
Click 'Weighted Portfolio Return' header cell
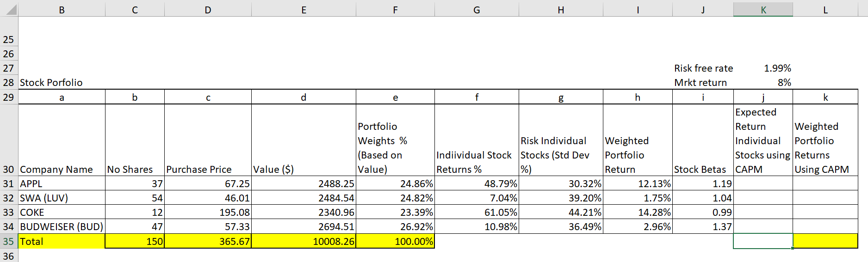pyautogui.click(x=638, y=140)
